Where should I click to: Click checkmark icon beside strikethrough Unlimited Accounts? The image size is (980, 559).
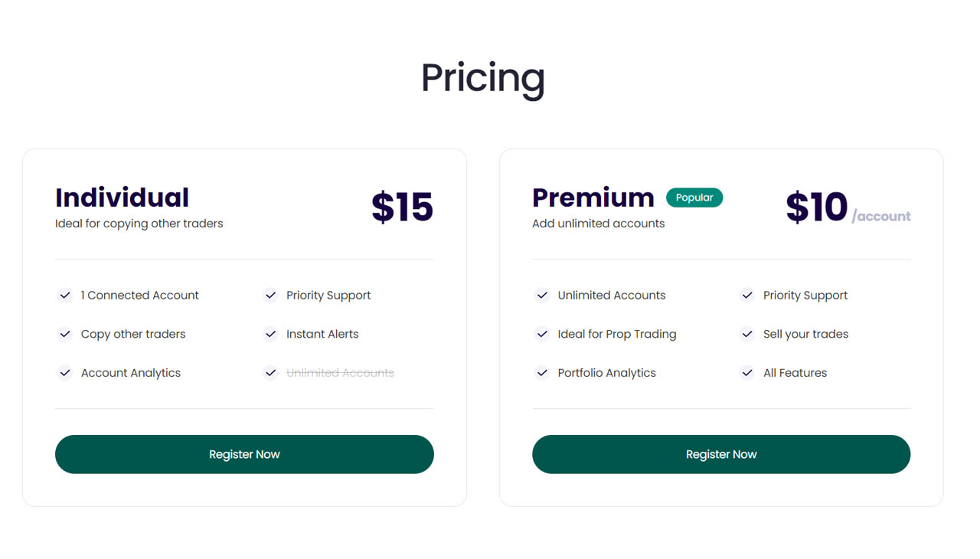[x=270, y=374]
